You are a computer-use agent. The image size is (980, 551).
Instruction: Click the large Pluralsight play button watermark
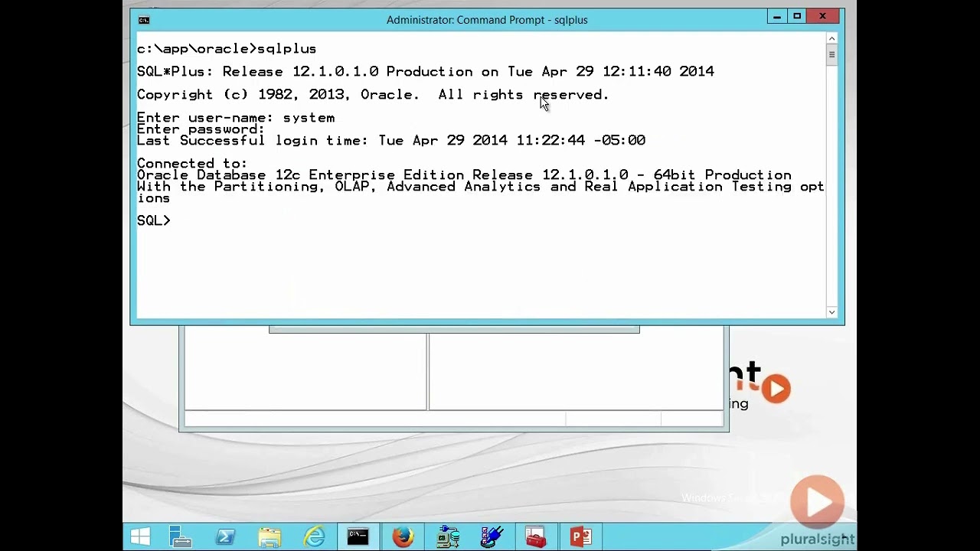[818, 502]
